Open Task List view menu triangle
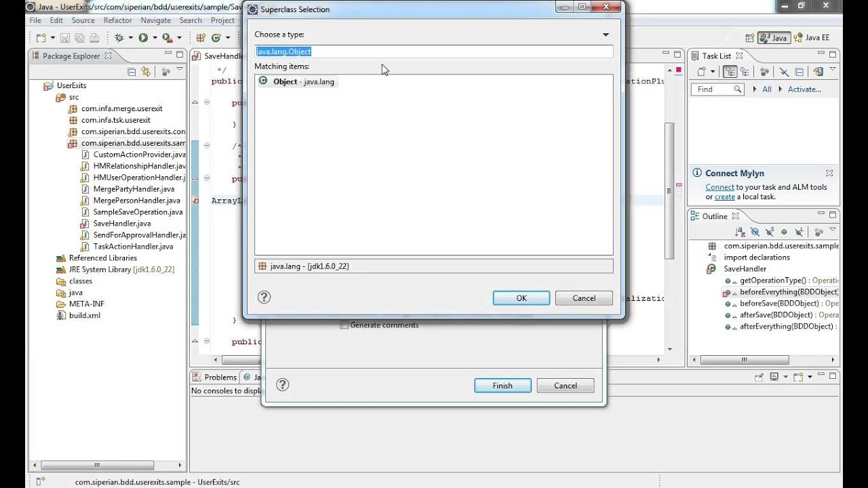868x488 pixels. click(832, 68)
